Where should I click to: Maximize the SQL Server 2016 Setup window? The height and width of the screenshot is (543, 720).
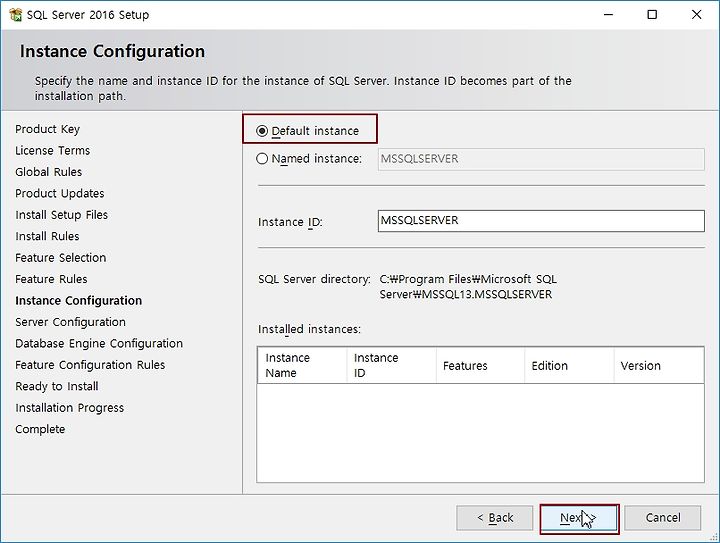coord(652,15)
